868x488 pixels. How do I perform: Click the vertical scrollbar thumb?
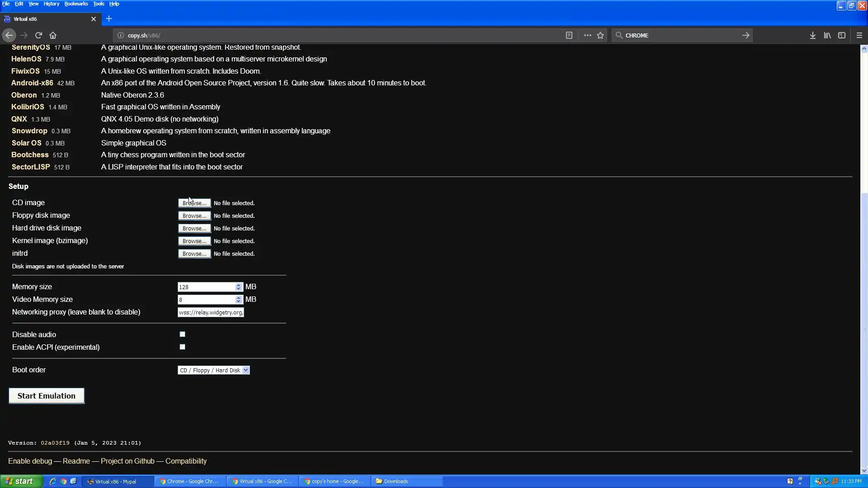[864, 330]
